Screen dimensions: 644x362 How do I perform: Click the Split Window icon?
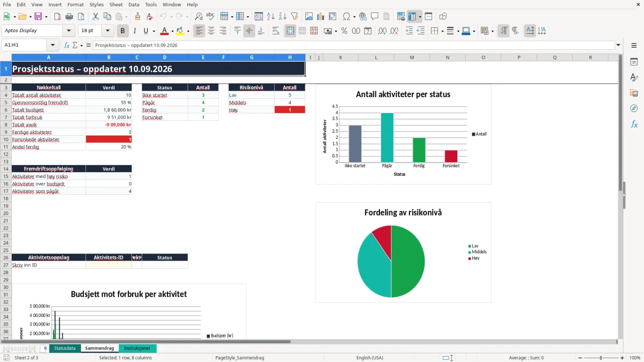[428, 17]
